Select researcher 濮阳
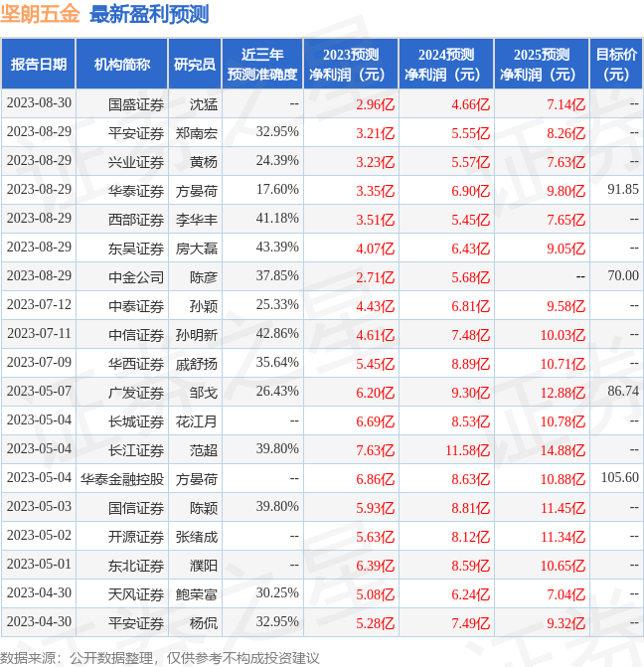This screenshot has height=667, width=644. pos(204,566)
